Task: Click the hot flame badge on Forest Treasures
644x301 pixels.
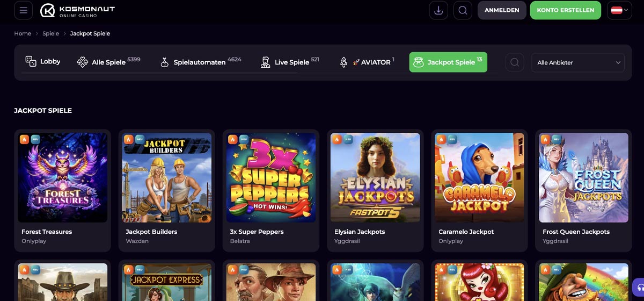Action: click(x=24, y=139)
